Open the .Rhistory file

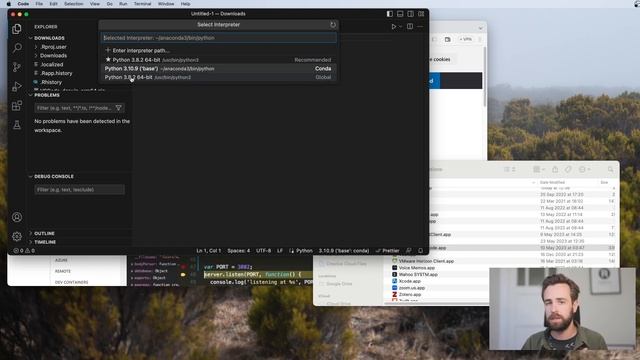pos(51,82)
